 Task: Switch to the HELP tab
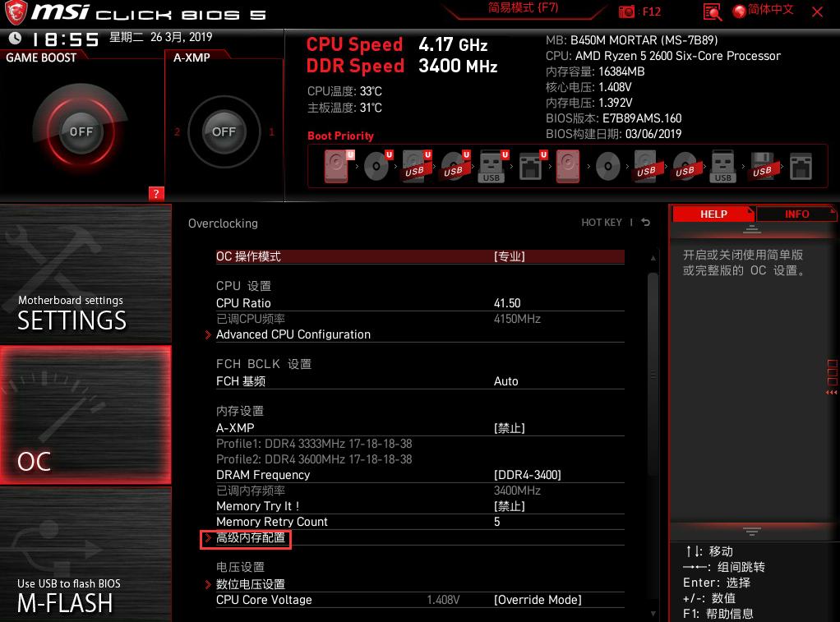click(x=713, y=214)
